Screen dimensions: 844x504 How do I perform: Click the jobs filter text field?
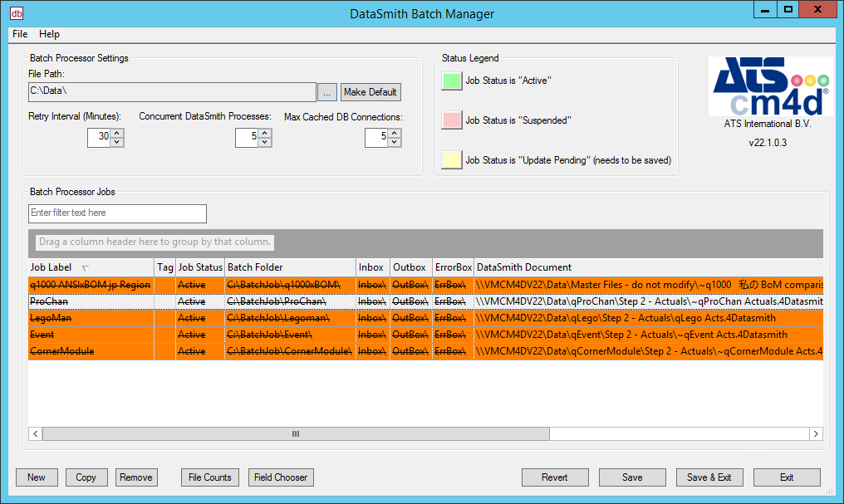[117, 213]
